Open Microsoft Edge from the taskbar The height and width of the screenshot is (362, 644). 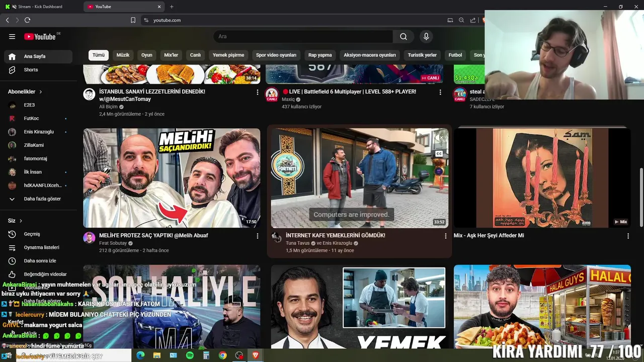pyautogui.click(x=140, y=355)
